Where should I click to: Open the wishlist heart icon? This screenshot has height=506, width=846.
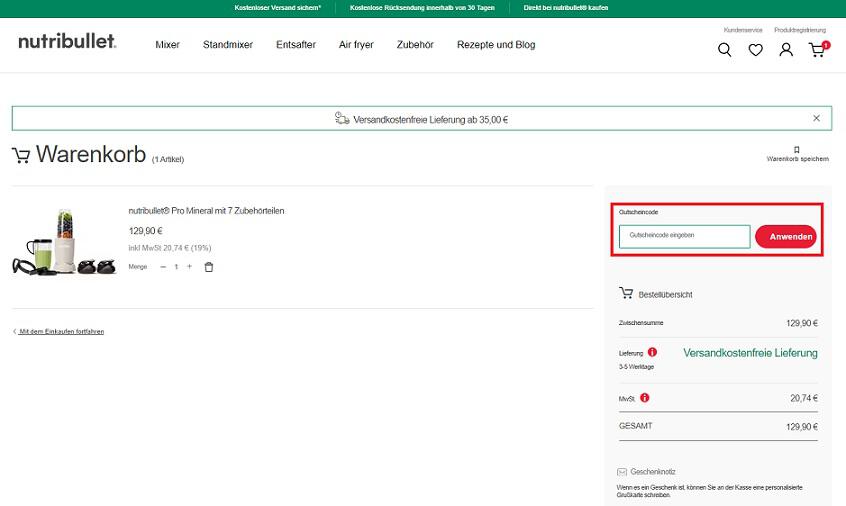pyautogui.click(x=755, y=50)
